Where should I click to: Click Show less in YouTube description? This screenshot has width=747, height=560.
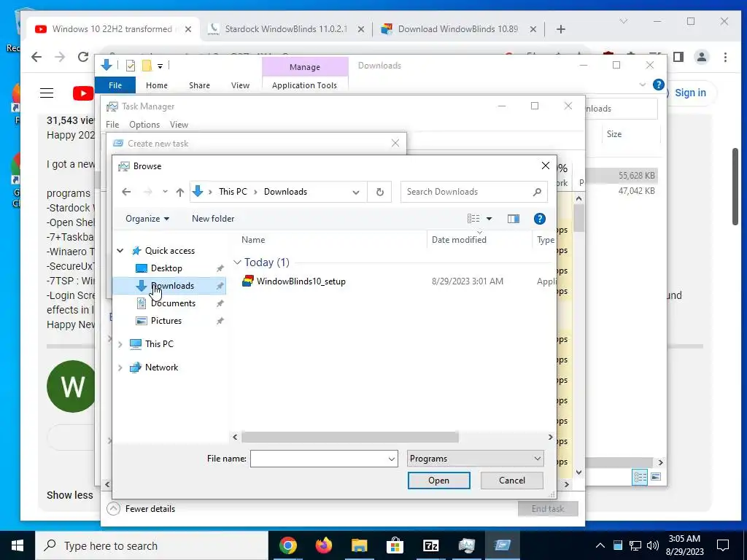(x=70, y=495)
